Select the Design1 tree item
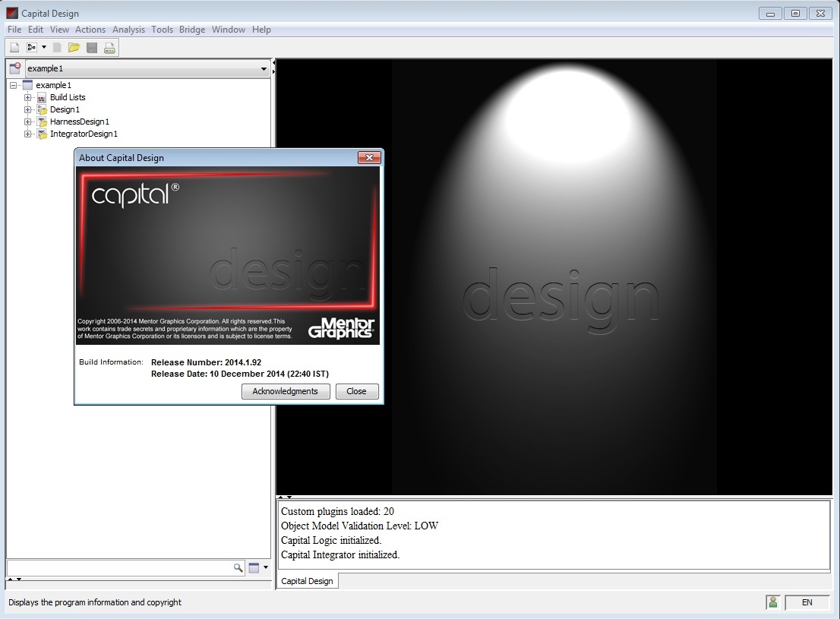 tap(65, 110)
